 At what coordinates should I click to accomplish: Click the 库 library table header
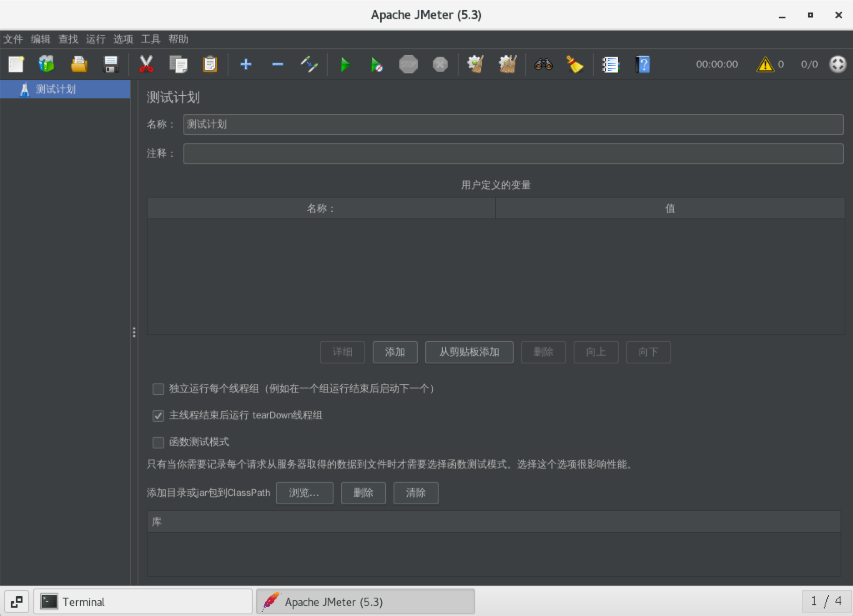tap(494, 522)
